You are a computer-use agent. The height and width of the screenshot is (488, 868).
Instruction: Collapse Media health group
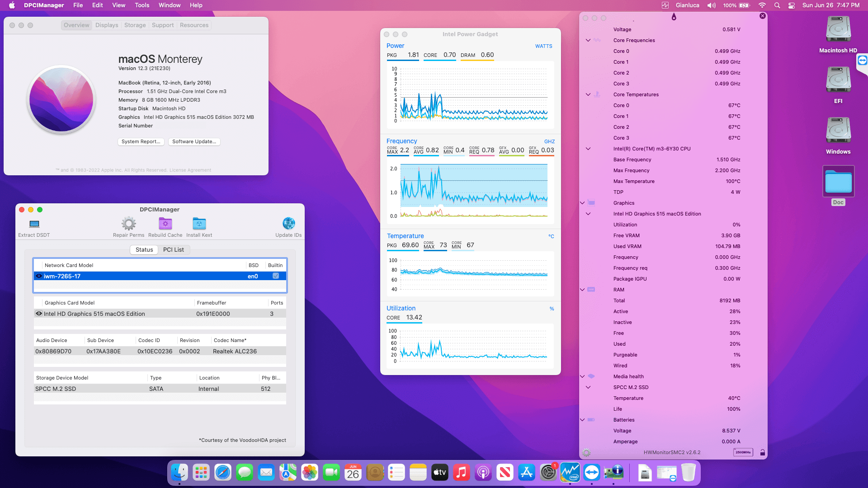click(x=582, y=376)
